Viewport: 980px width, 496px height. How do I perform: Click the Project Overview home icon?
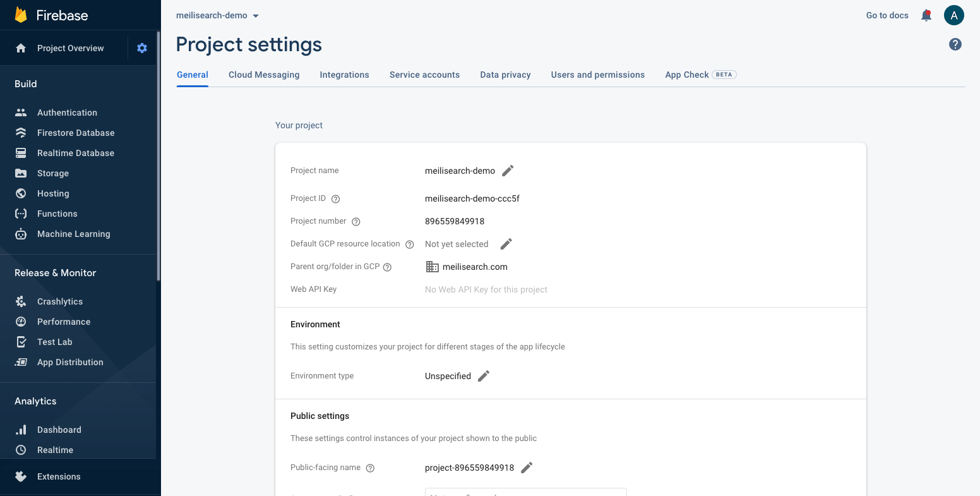(x=21, y=48)
